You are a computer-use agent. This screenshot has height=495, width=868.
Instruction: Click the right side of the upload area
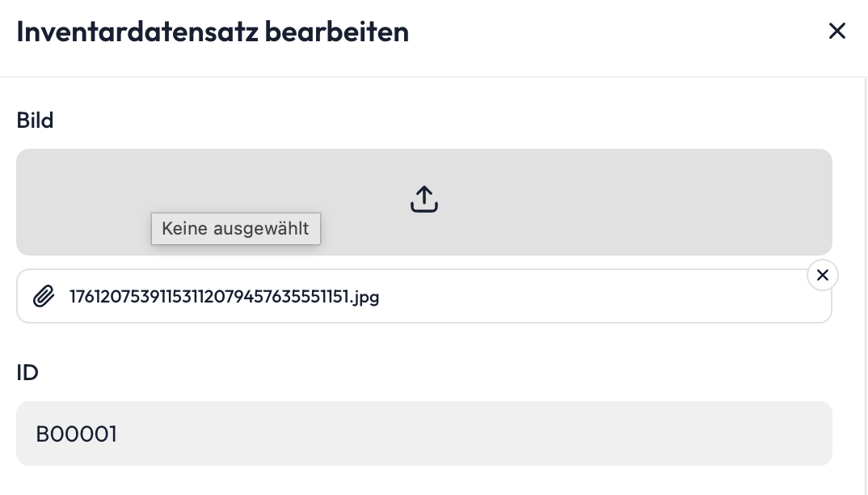[x=727, y=202]
